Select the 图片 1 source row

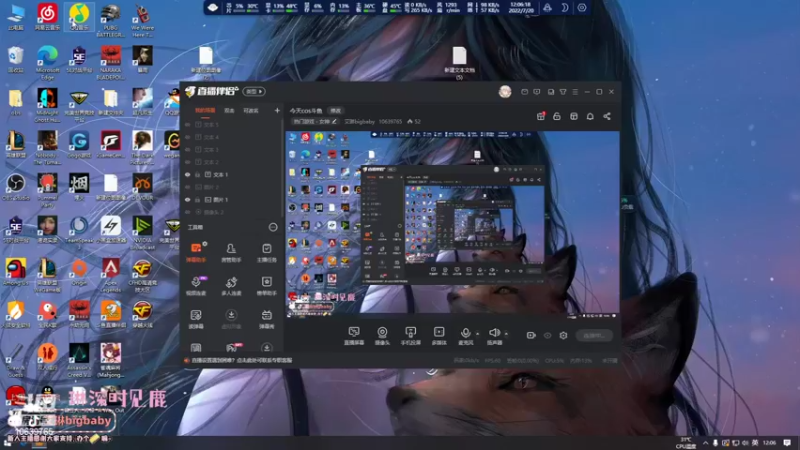click(232, 199)
